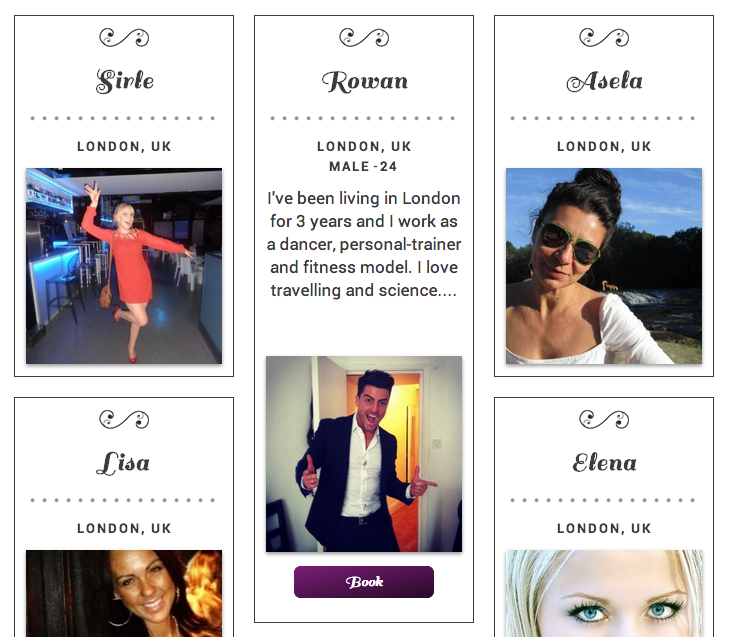Click the swirl ornament above Lisa
The image size is (731, 637).
point(124,420)
